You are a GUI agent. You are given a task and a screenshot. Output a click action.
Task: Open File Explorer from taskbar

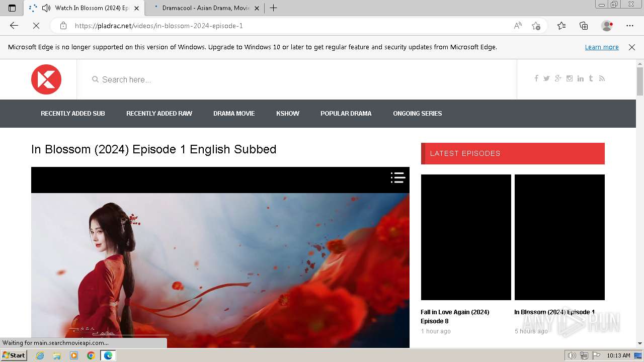(57, 355)
